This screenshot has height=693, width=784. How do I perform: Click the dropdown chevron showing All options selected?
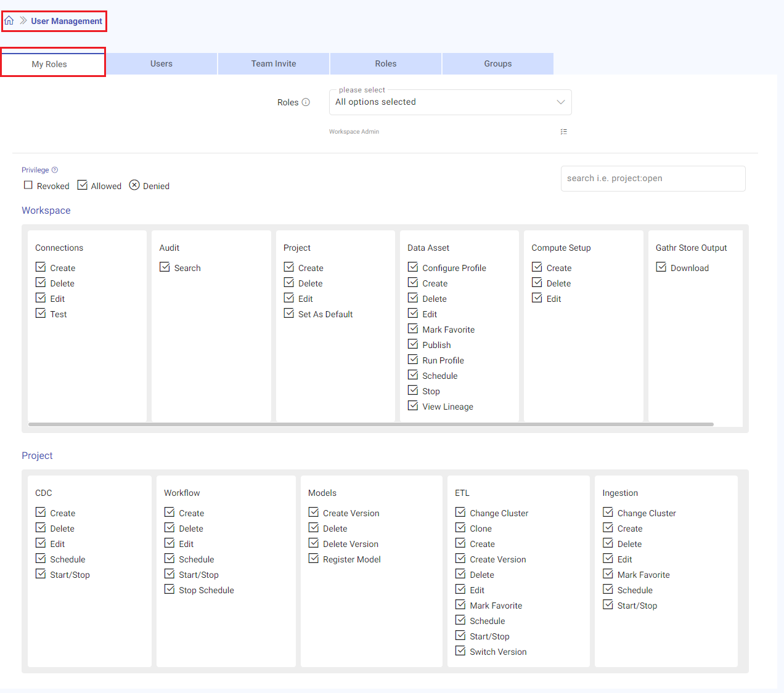tap(560, 102)
